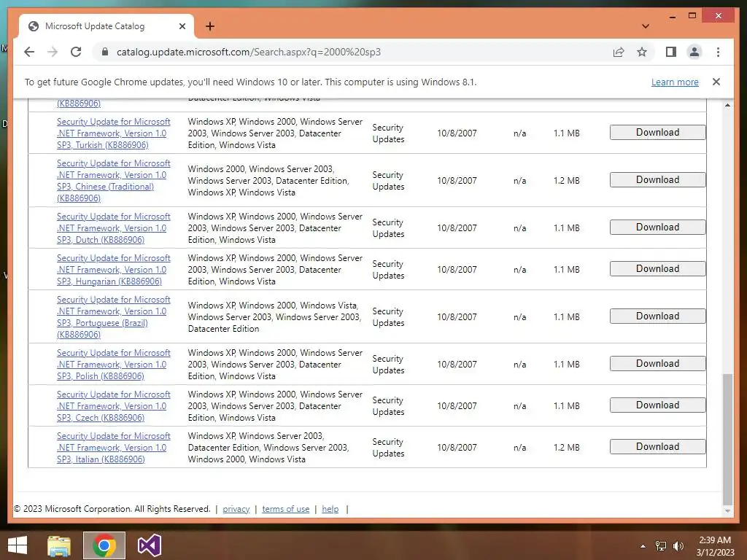The image size is (747, 560).
Task: Launch Visual Studio from taskbar
Action: [149, 545]
